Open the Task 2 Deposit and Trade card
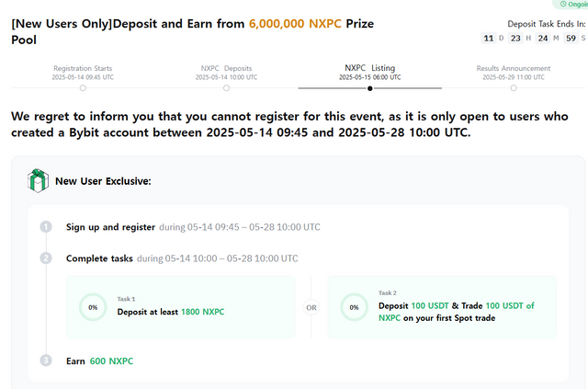Viewport: 588px width, 389px height. (442, 307)
